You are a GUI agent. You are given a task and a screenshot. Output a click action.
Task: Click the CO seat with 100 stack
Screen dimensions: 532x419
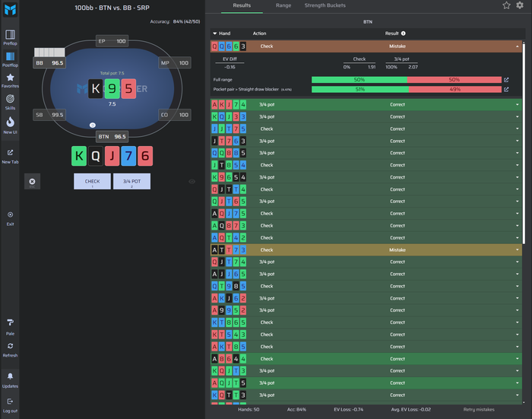[175, 115]
